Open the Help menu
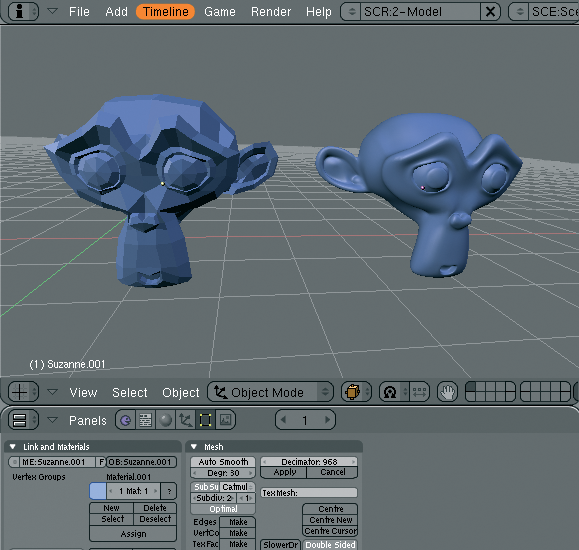Image resolution: width=579 pixels, height=550 pixels. pos(319,12)
